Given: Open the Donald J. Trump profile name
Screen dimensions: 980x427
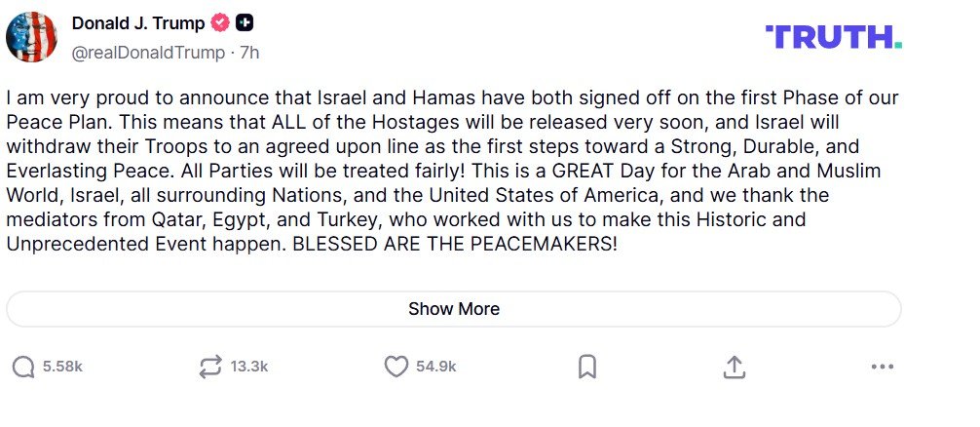Looking at the screenshot, I should point(137,24).
